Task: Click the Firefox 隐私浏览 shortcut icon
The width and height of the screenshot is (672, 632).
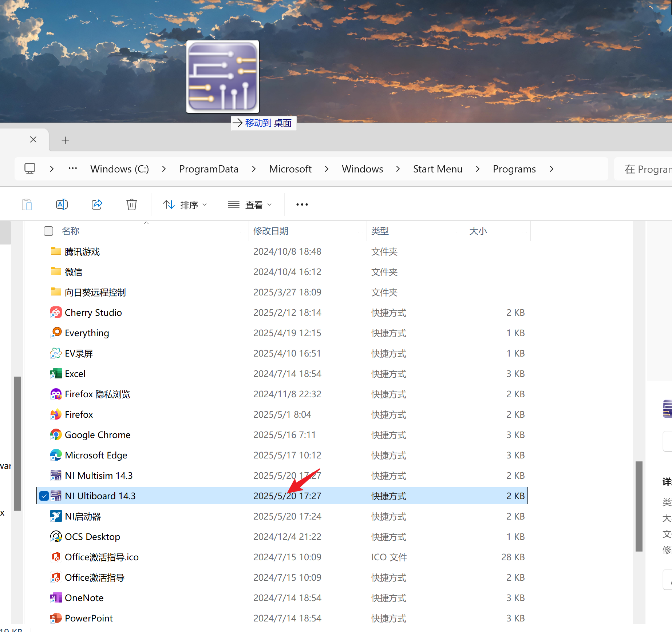Action: [x=56, y=394]
